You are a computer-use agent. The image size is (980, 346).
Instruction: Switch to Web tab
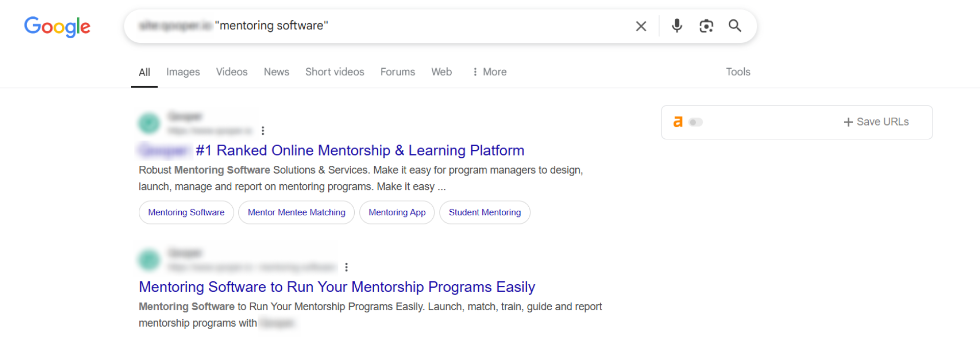(x=442, y=72)
